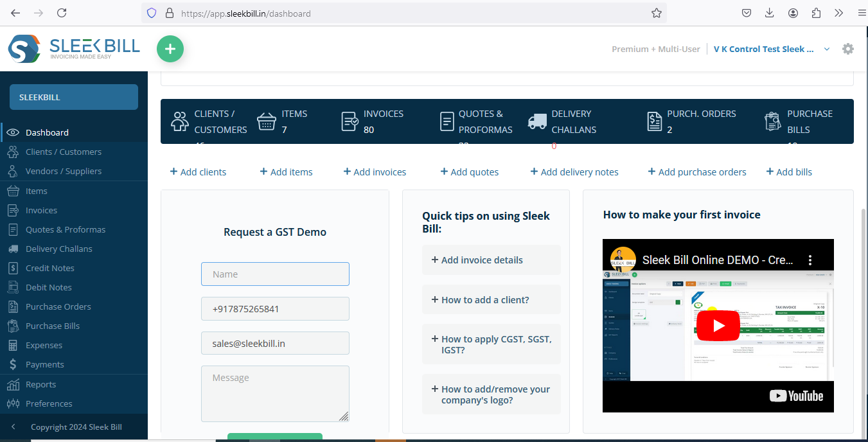868x442 pixels.
Task: Click the Clients / Customers stats icon
Action: click(180, 121)
